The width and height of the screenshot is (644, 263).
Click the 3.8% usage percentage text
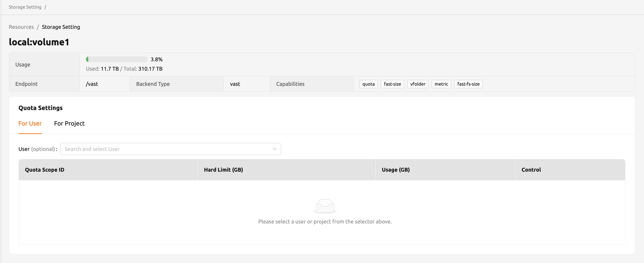click(x=157, y=60)
